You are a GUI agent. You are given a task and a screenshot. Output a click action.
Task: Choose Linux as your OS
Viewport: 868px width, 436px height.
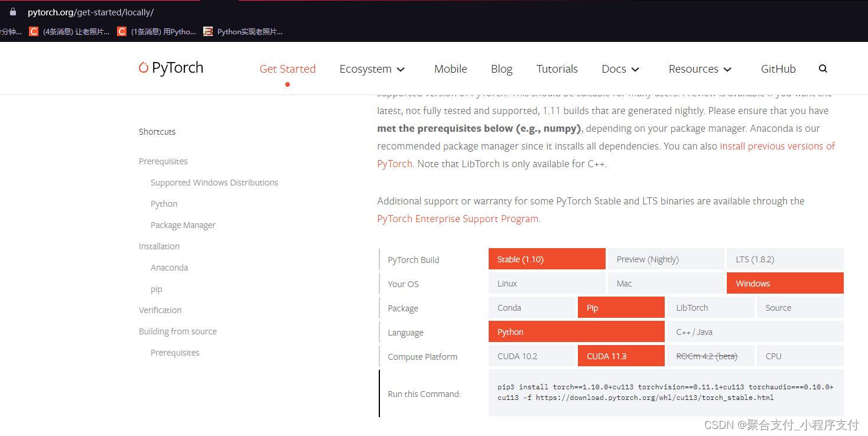click(x=547, y=283)
